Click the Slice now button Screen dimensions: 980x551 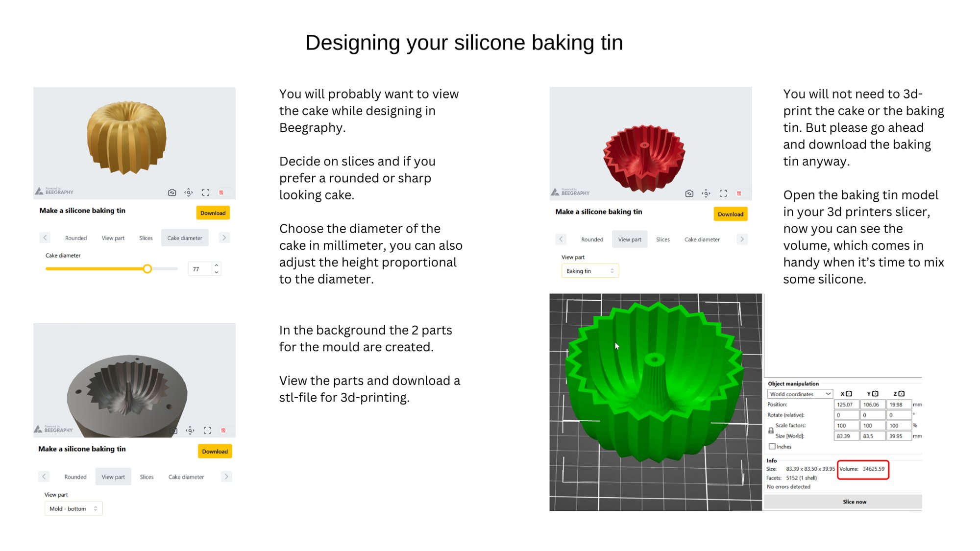coord(854,502)
